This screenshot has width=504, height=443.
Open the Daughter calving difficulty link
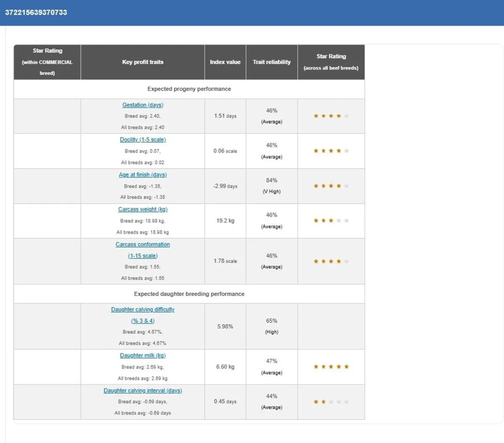coord(143,315)
